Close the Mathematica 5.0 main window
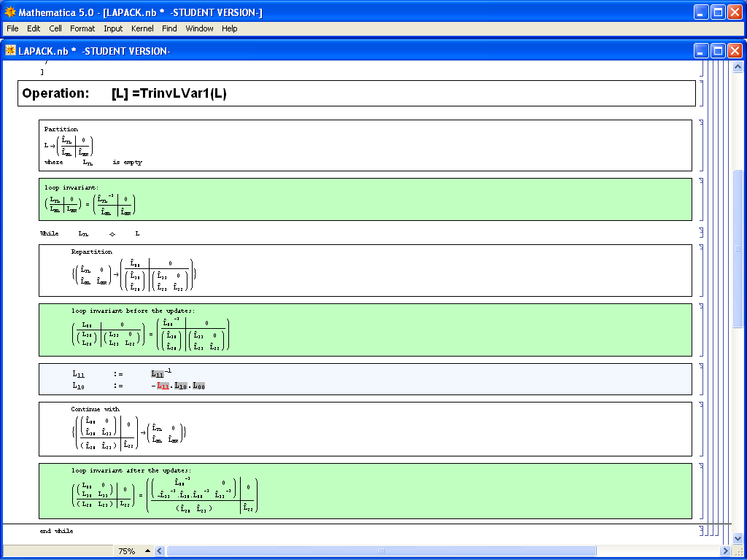The image size is (747, 560). pos(735,12)
